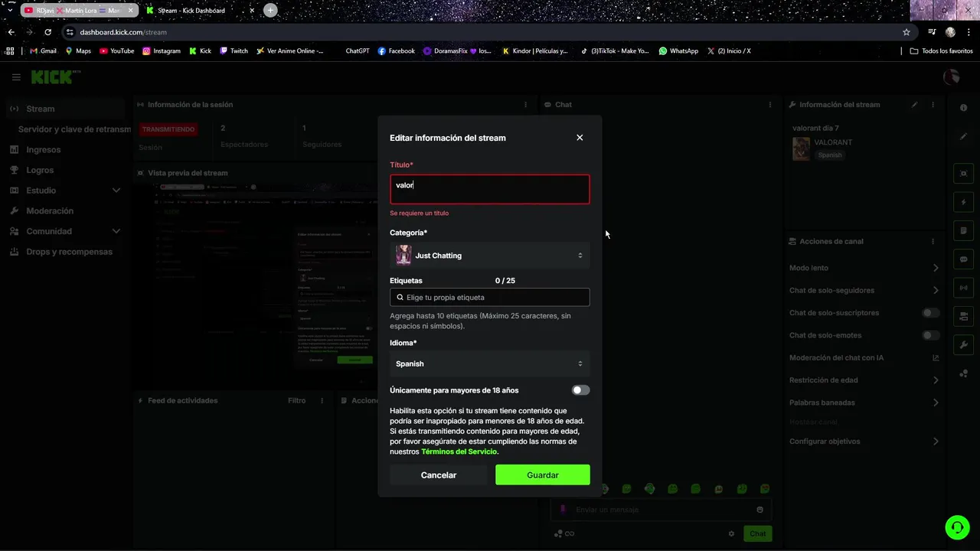The width and height of the screenshot is (980, 551).
Task: Click the green Guardar button
Action: (543, 475)
